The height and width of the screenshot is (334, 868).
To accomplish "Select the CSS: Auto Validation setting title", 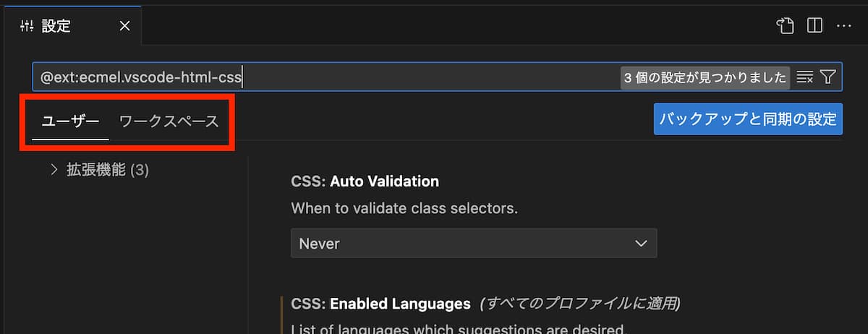I will (x=365, y=181).
